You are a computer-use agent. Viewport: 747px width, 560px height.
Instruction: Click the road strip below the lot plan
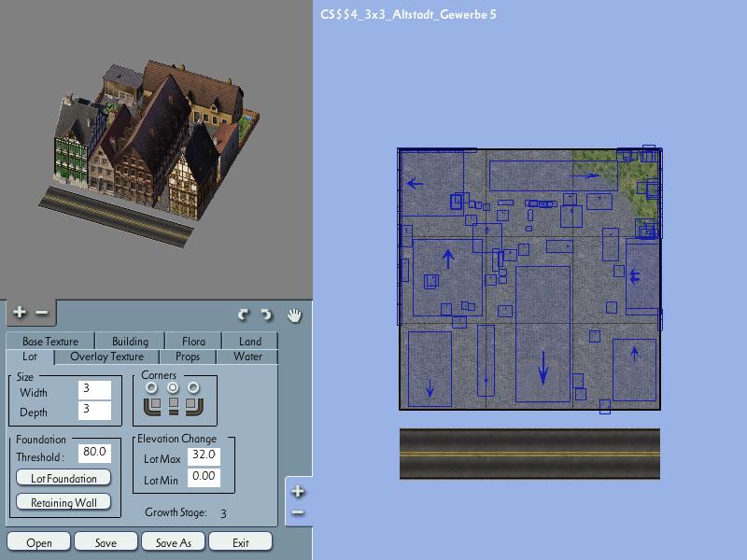pos(529,454)
